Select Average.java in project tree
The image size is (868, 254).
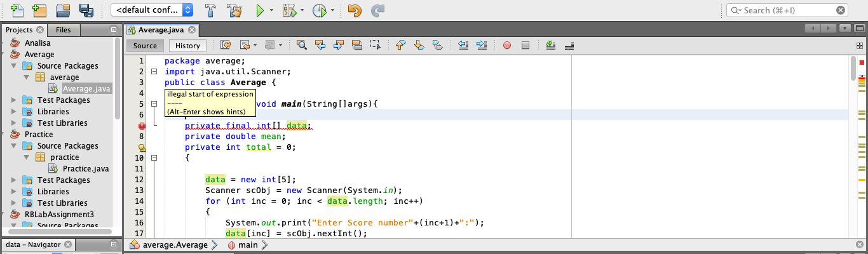point(86,88)
